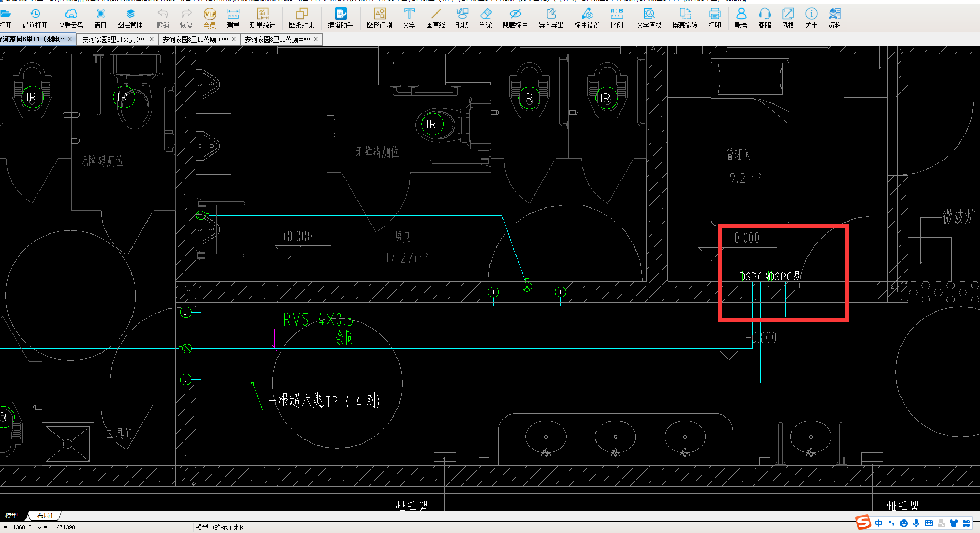Click the 窗口 window tool
980x533 pixels.
100,18
